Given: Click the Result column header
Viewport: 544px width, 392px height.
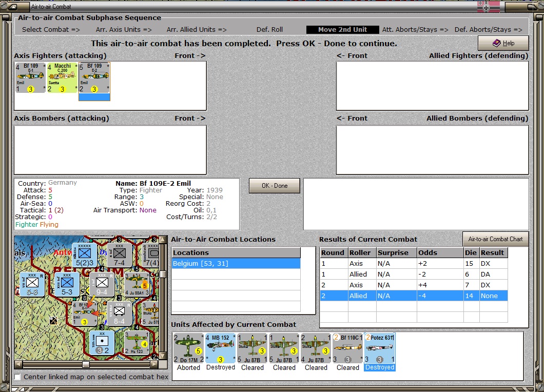Looking at the screenshot, I should click(x=494, y=252).
